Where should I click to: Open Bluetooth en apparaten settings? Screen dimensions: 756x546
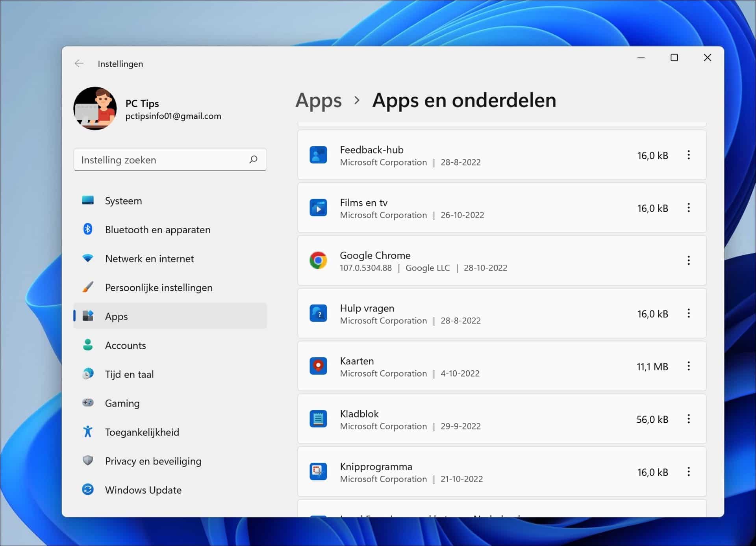157,230
